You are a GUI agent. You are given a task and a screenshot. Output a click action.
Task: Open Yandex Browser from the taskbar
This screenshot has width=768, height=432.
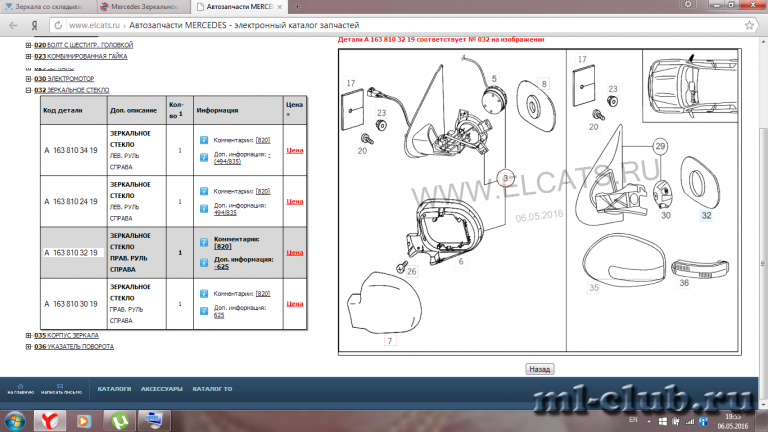click(x=49, y=421)
